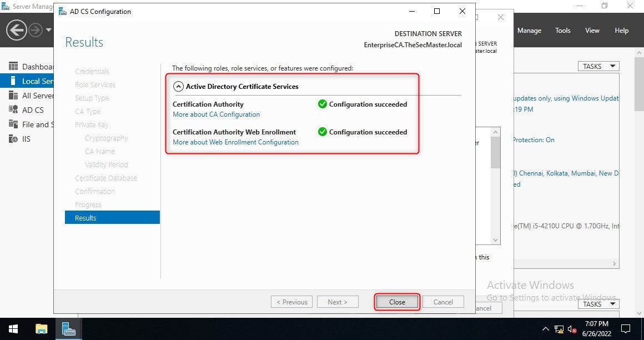Select Dashboard in Server Manager sidebar
This screenshot has width=644, height=340.
[37, 67]
